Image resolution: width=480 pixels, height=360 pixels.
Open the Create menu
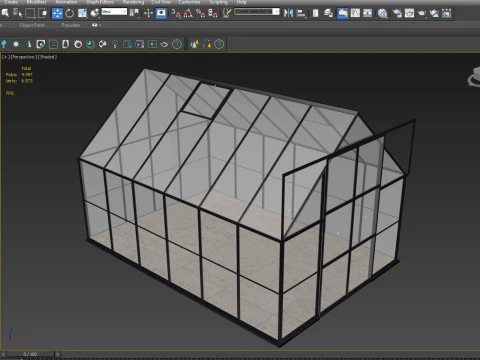[x=11, y=2]
